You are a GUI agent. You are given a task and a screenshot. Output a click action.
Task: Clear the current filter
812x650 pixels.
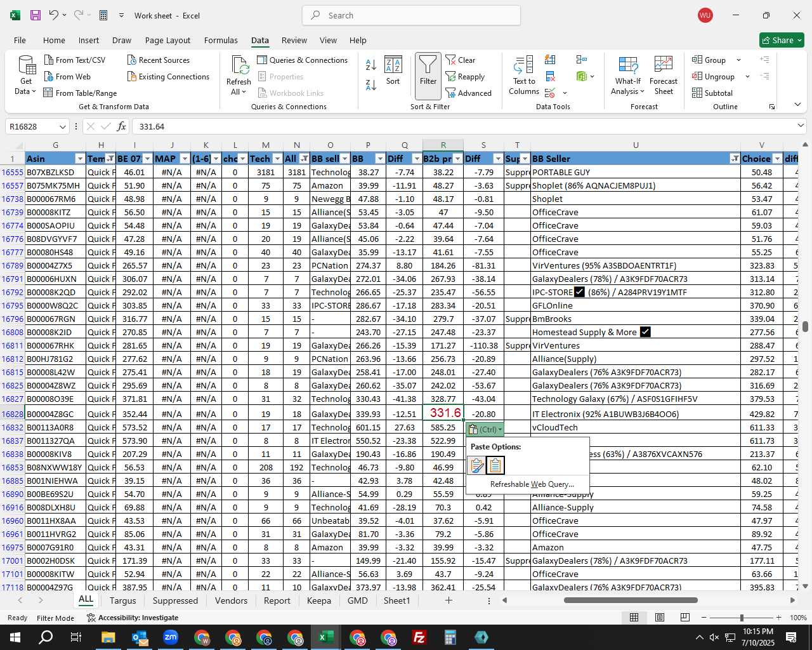(x=461, y=60)
